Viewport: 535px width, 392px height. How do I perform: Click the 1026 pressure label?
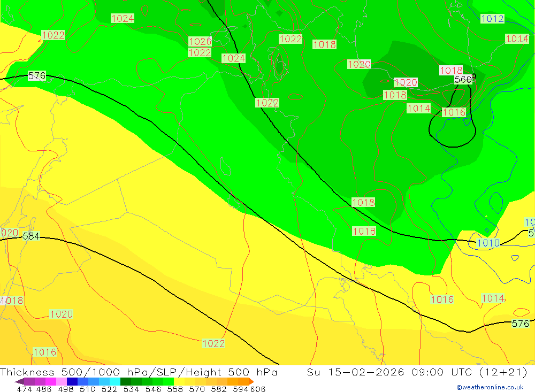pos(200,41)
